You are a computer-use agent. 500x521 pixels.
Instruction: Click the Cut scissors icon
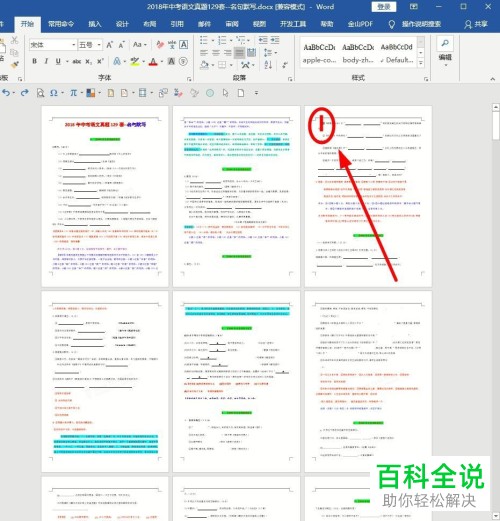click(x=14, y=40)
